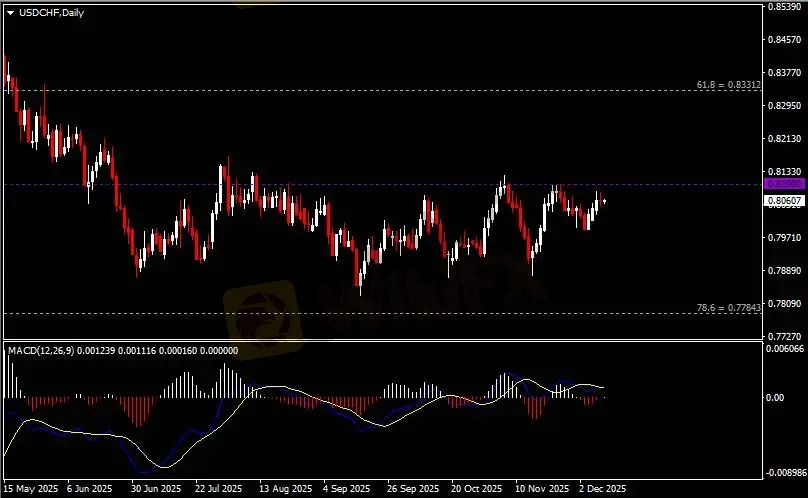Image resolution: width=808 pixels, height=498 pixels.
Task: Click the dropdown arrow beside USDCHF,Daily
Action: pyautogui.click(x=10, y=11)
